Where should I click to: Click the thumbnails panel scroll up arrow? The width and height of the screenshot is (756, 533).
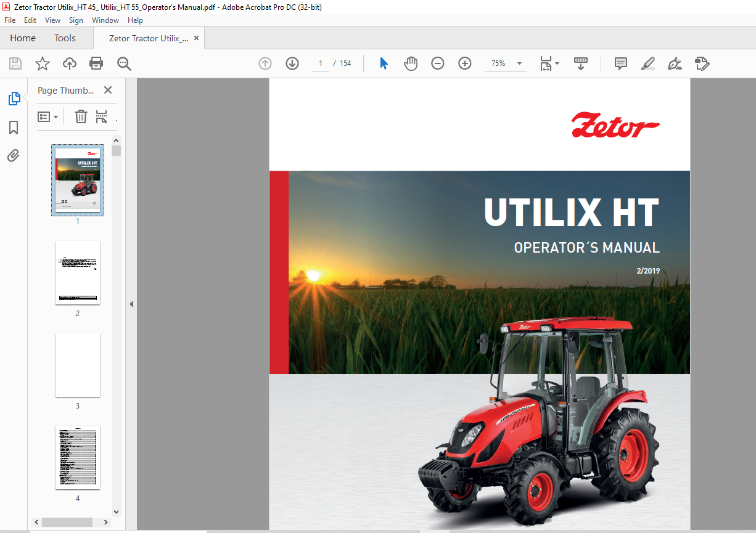(117, 140)
